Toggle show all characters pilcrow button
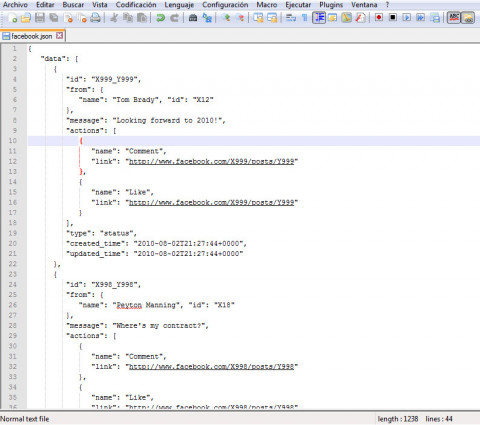The height and width of the screenshot is (425, 480). point(305,18)
